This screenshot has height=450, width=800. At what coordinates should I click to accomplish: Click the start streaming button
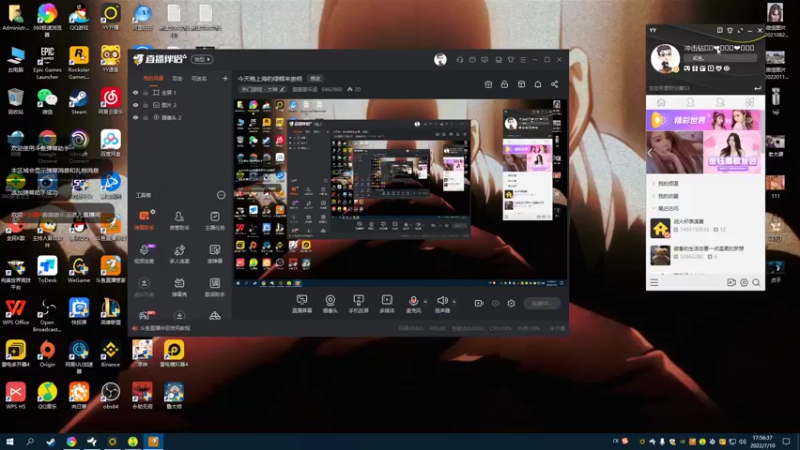542,304
